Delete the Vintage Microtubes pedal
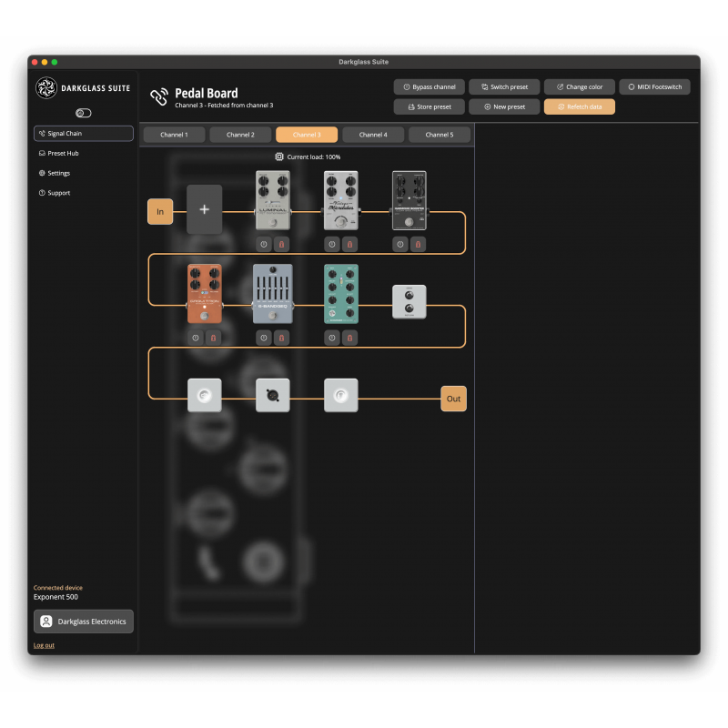 350,244
